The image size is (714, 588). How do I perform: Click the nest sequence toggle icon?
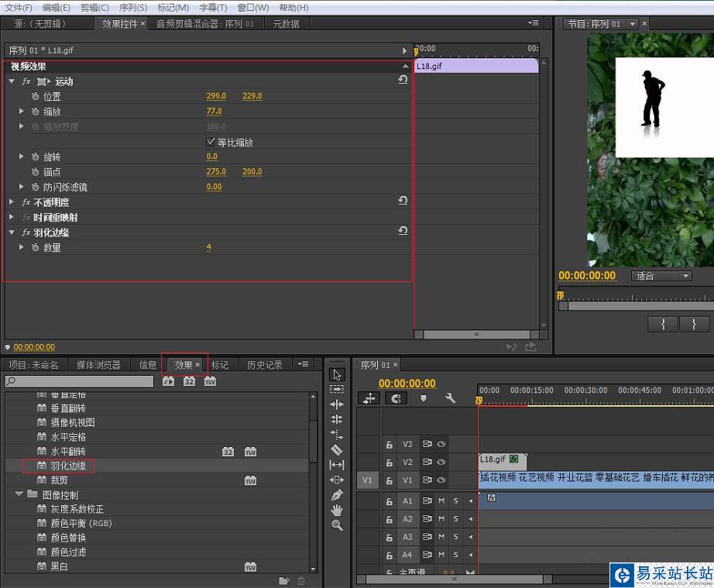point(369,398)
